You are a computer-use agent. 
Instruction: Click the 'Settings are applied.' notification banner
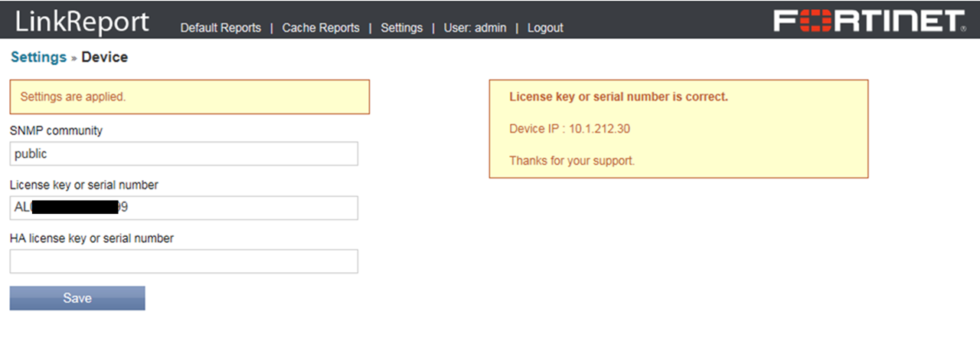click(189, 97)
